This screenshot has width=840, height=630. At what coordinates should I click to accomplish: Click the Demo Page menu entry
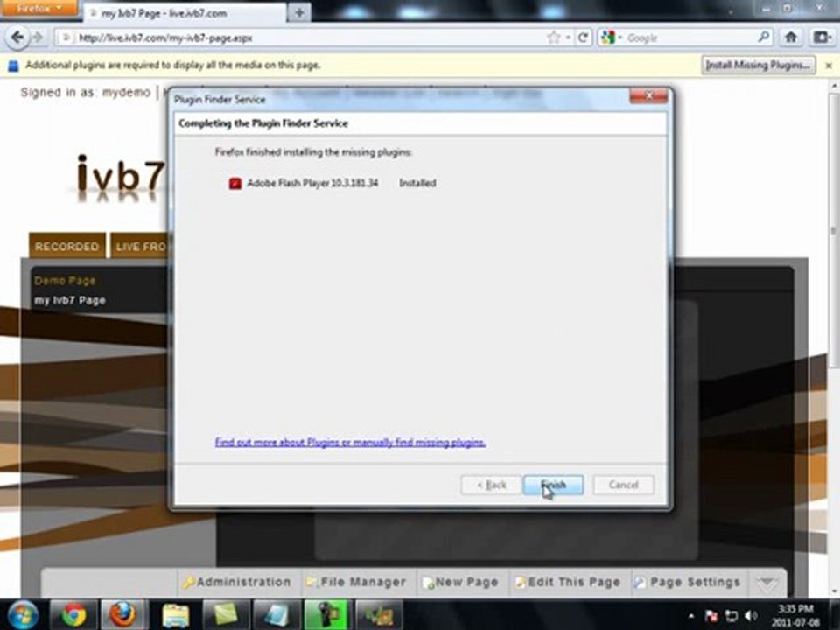[x=65, y=281]
